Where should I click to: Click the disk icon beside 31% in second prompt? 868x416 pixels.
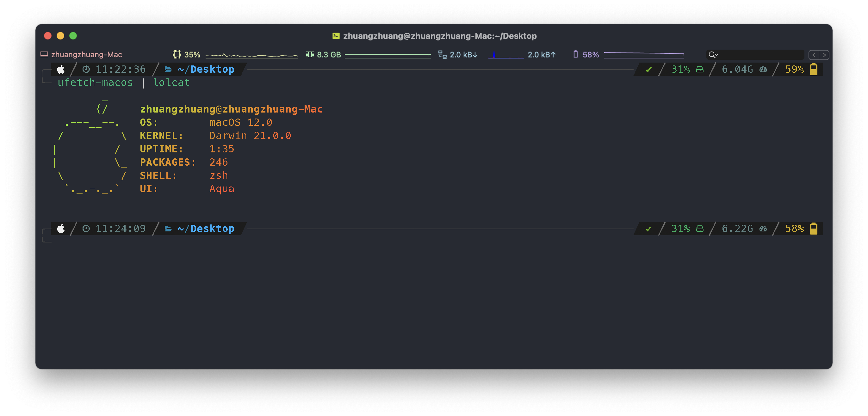point(700,229)
